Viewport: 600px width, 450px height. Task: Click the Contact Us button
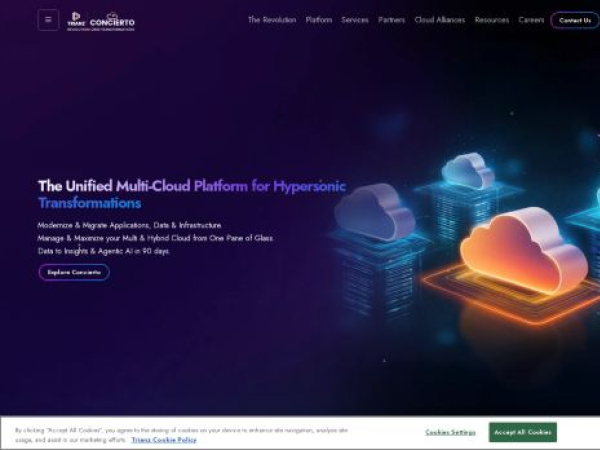pyautogui.click(x=575, y=20)
